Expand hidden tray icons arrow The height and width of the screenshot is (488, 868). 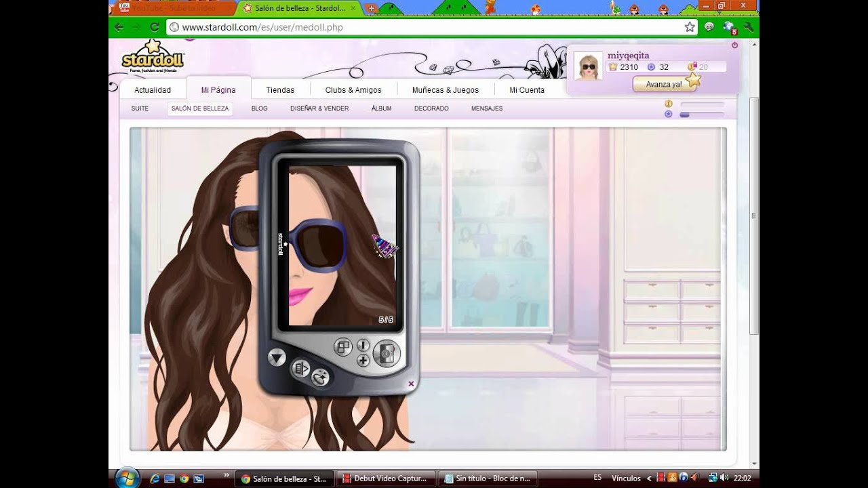tap(649, 478)
